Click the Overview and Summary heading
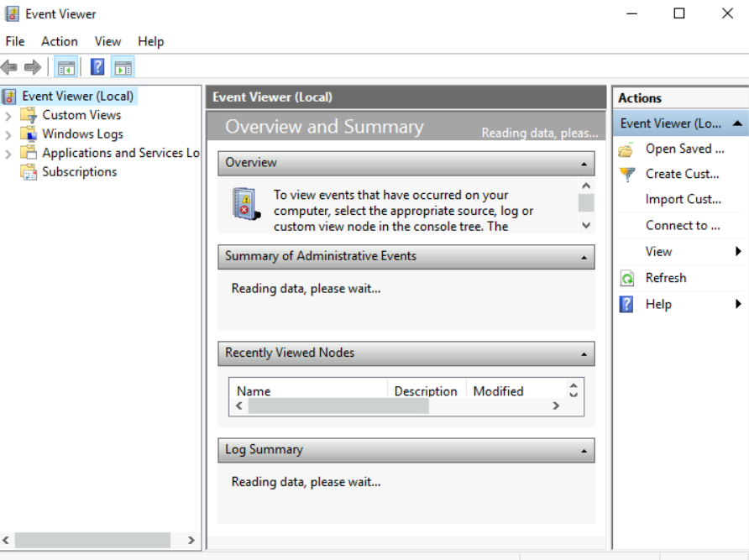 324,127
